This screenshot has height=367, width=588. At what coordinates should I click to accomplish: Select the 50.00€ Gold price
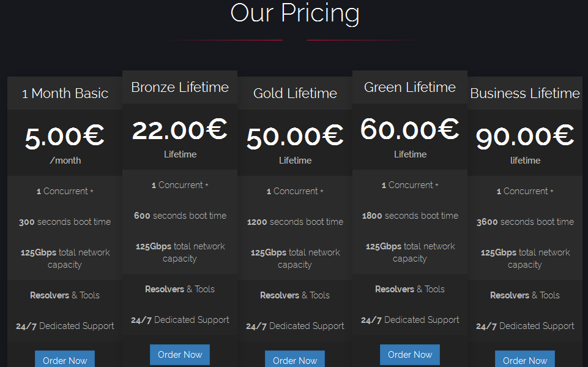tap(295, 136)
